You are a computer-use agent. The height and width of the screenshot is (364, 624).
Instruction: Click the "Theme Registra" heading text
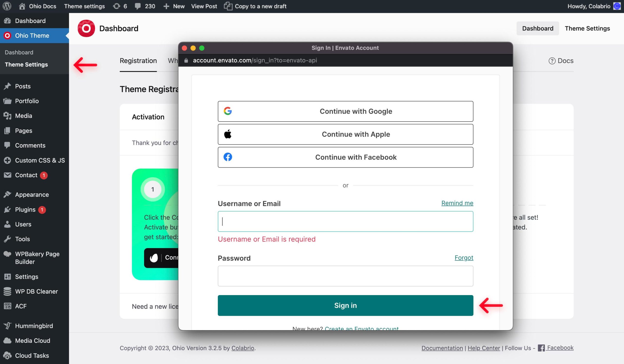(x=149, y=89)
